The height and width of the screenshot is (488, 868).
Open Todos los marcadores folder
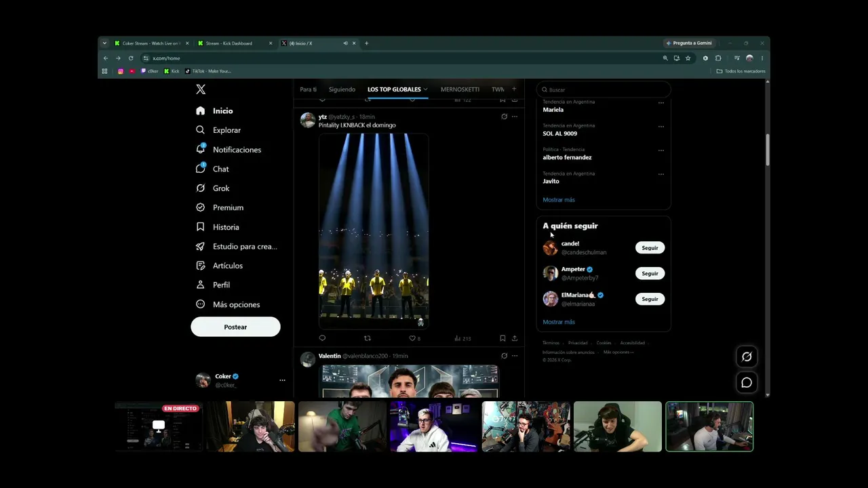pyautogui.click(x=741, y=71)
